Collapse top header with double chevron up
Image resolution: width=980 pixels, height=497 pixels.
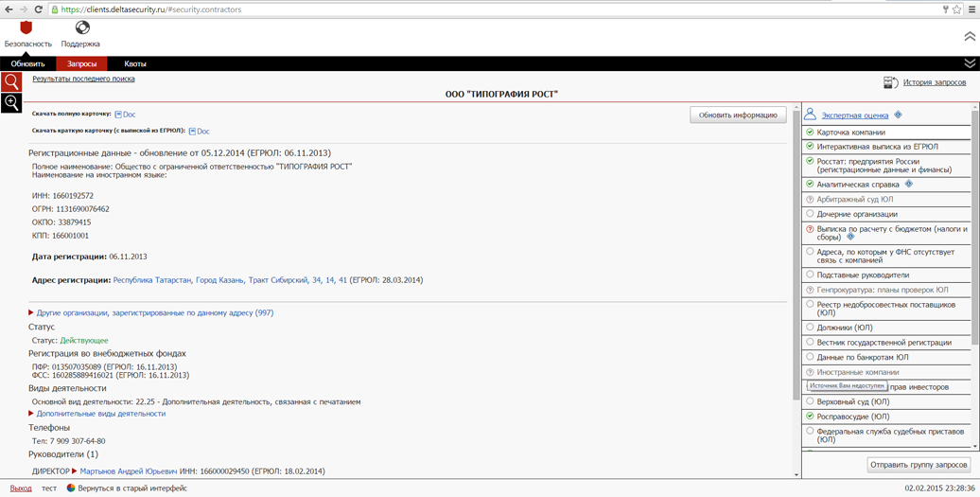pos(970,36)
